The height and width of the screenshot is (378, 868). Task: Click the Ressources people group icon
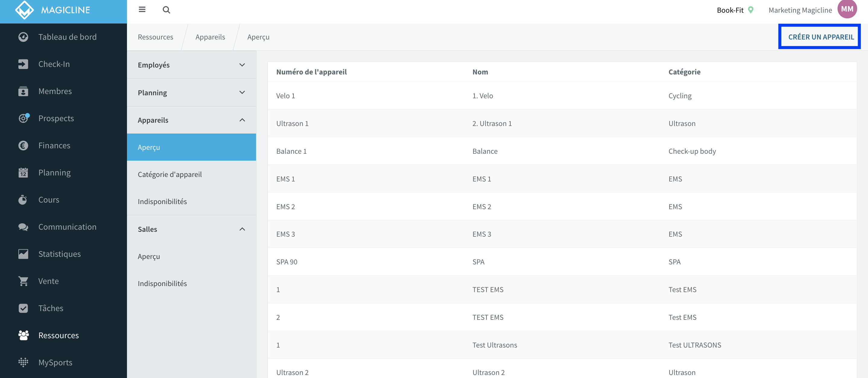click(24, 335)
